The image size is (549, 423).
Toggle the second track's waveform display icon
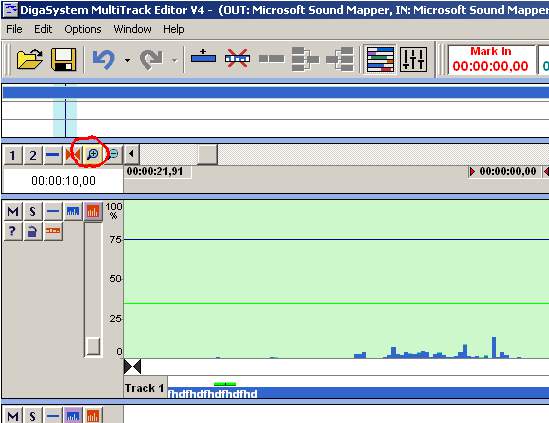click(73, 415)
